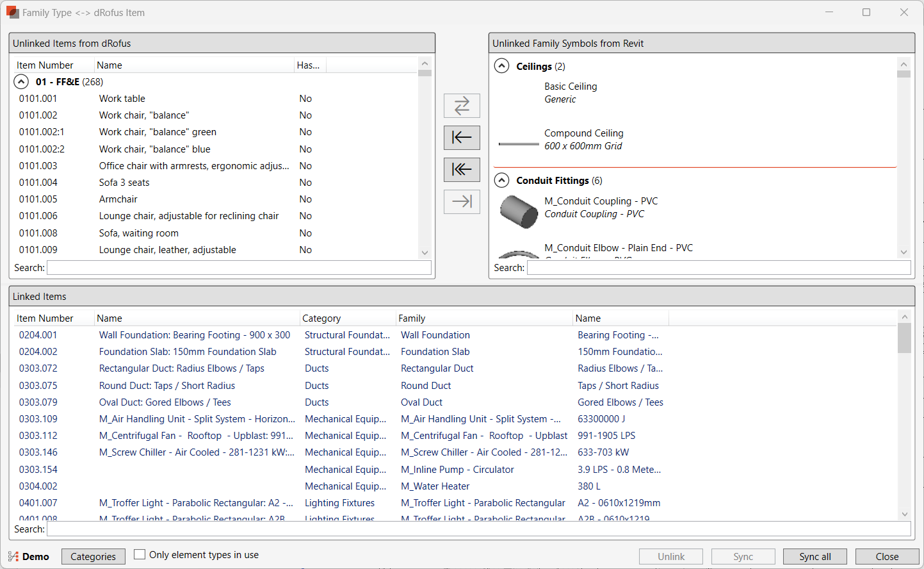Click the Close button
The height and width of the screenshot is (569, 924).
click(x=887, y=556)
